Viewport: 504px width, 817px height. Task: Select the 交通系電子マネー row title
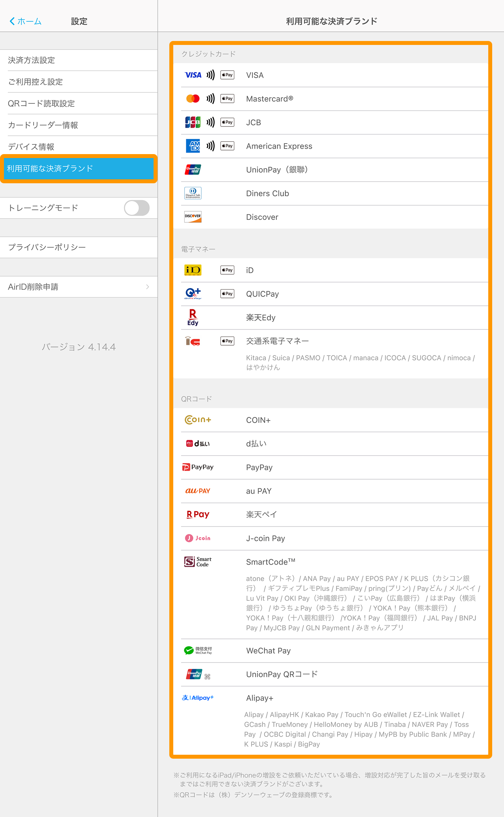(278, 341)
